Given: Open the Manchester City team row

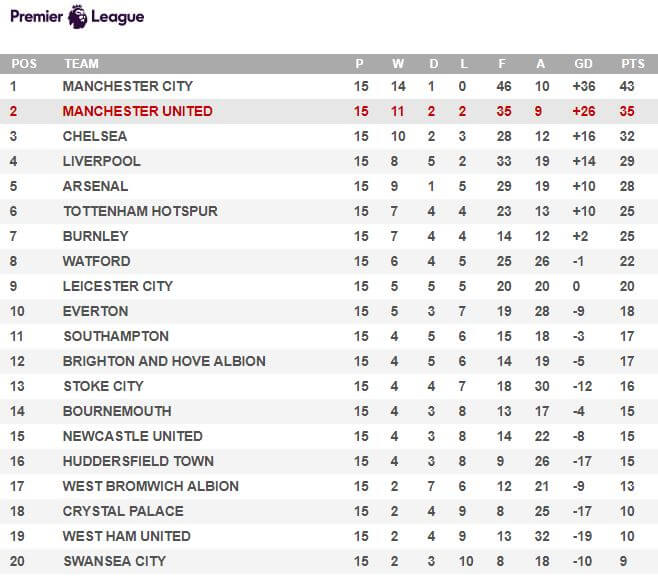Looking at the screenshot, I should (329, 86).
